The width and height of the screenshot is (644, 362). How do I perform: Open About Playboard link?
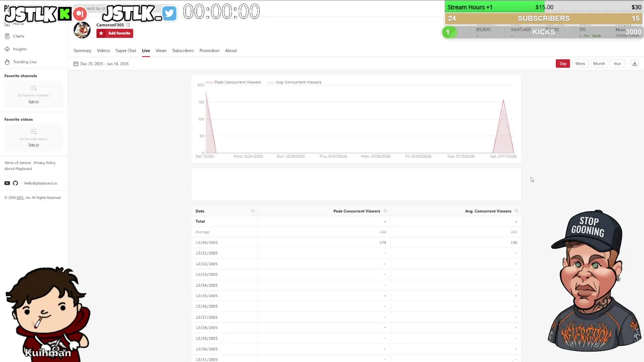[18, 169]
